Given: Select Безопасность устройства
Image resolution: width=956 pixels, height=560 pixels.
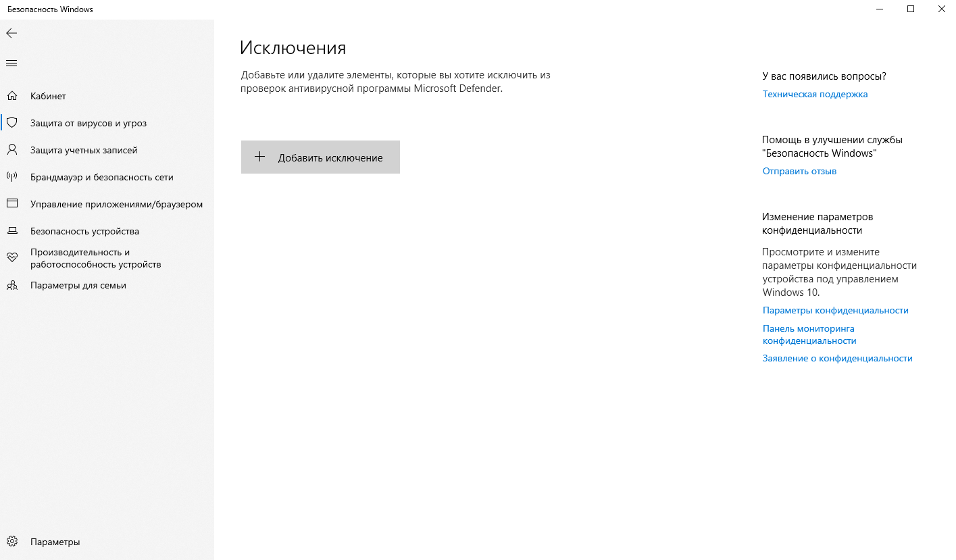Looking at the screenshot, I should click(x=107, y=231).
